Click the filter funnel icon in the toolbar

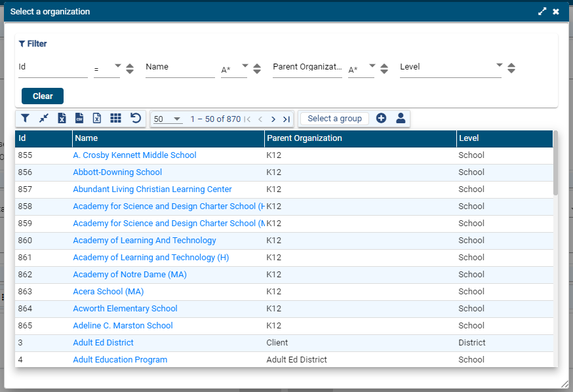coord(25,119)
